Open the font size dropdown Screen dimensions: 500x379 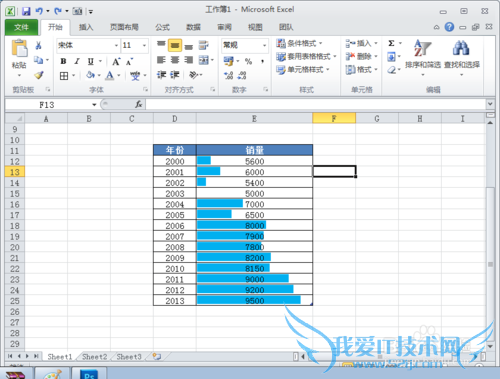pyautogui.click(x=144, y=45)
